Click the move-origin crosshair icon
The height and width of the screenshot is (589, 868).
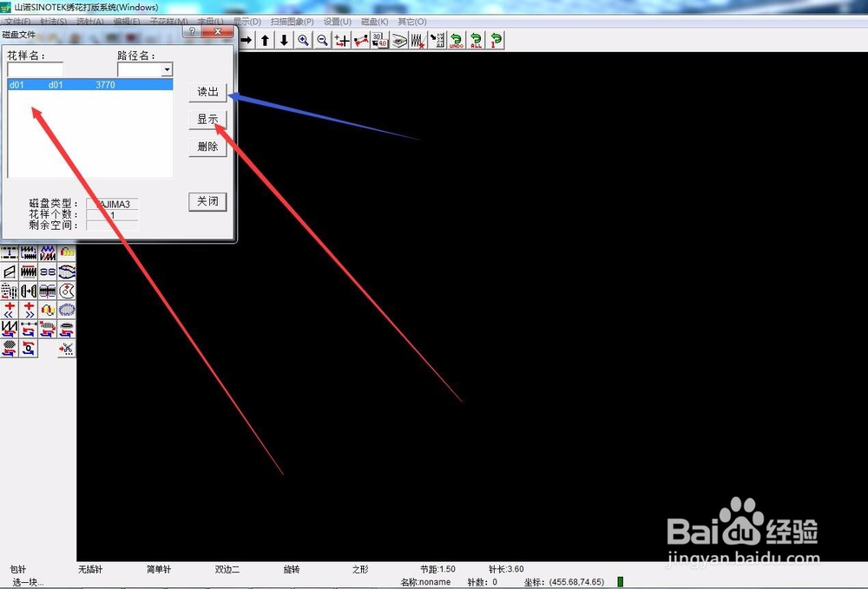point(341,41)
